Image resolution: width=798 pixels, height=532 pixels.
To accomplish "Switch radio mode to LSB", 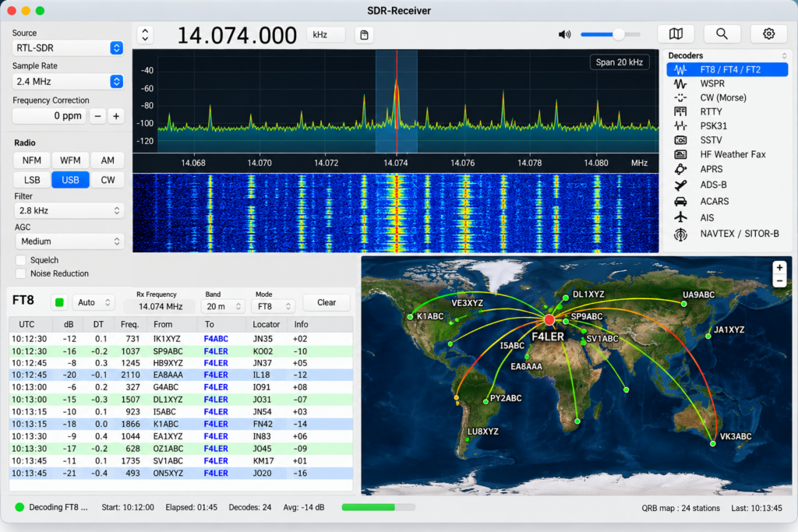I will coord(31,180).
